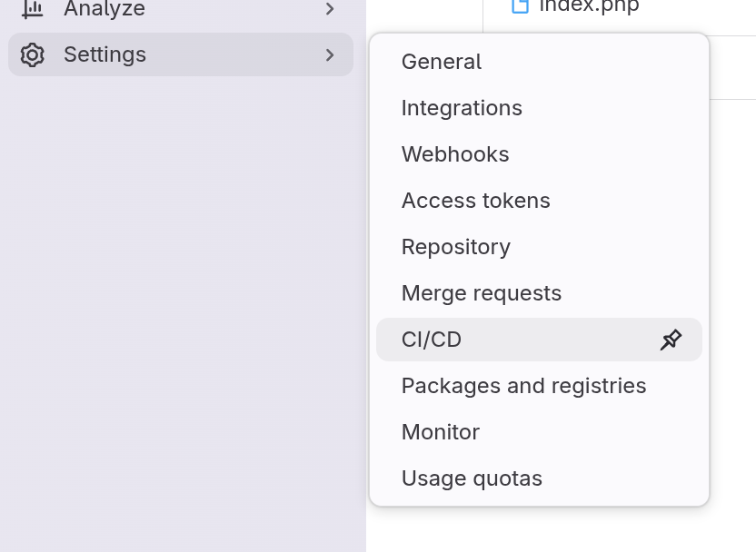This screenshot has width=756, height=552.
Task: Click the Settings sidebar label
Action: click(x=104, y=54)
